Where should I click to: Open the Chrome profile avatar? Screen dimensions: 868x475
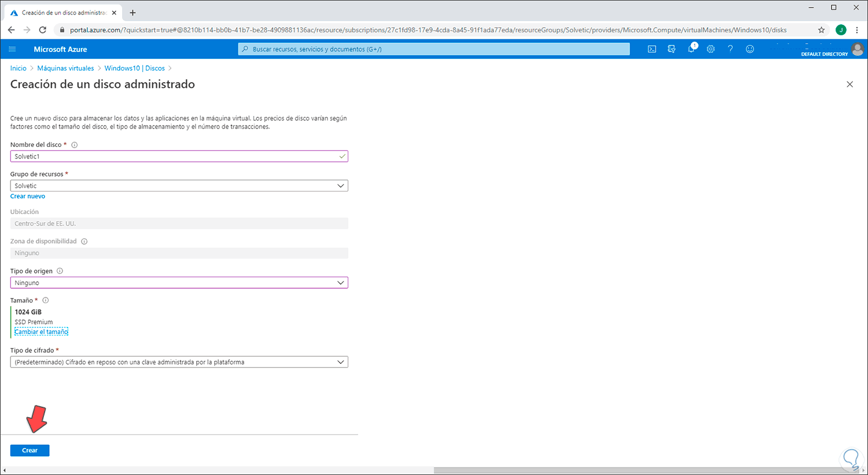point(841,30)
